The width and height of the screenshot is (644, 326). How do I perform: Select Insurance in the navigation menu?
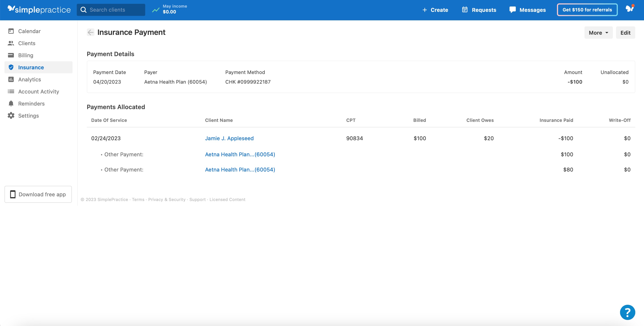click(x=31, y=67)
